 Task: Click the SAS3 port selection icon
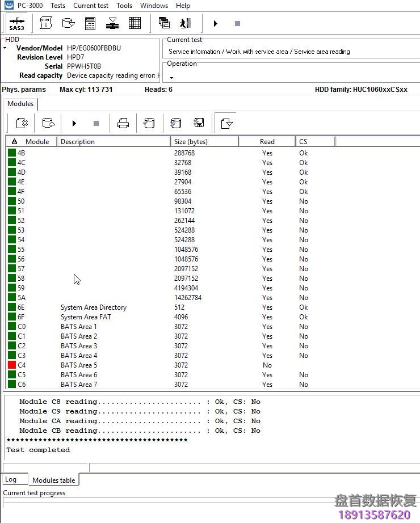[16, 23]
